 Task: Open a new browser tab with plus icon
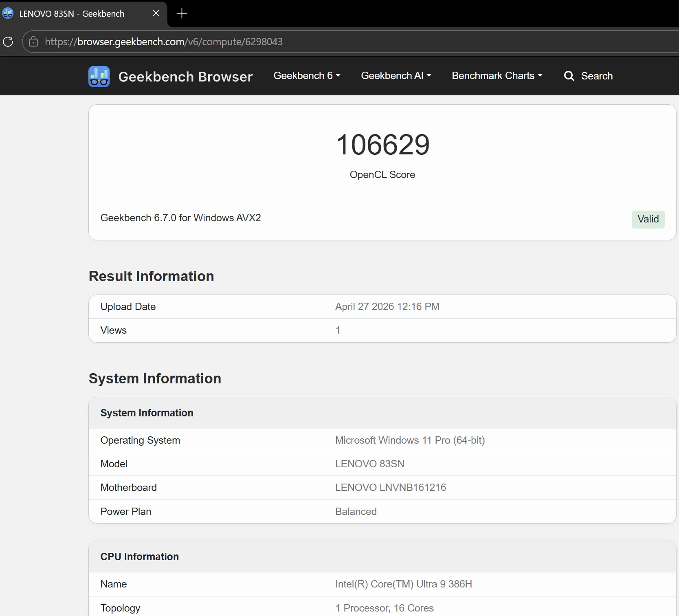[182, 13]
